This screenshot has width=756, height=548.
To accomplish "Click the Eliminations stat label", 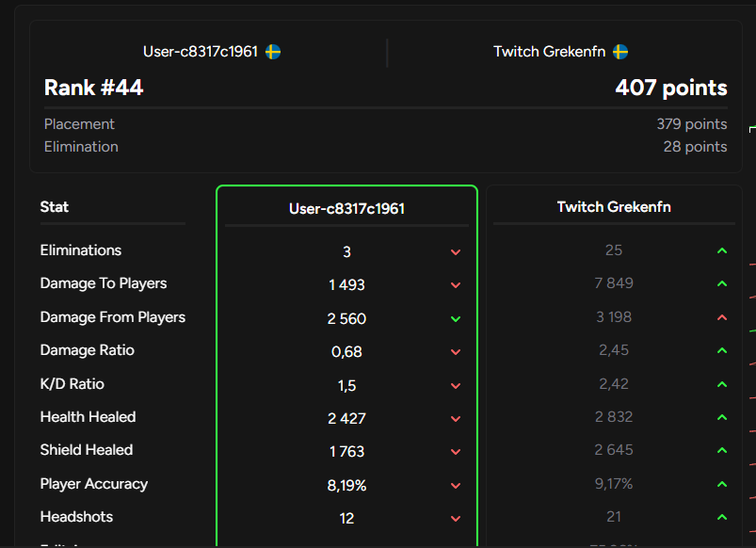I will click(81, 250).
